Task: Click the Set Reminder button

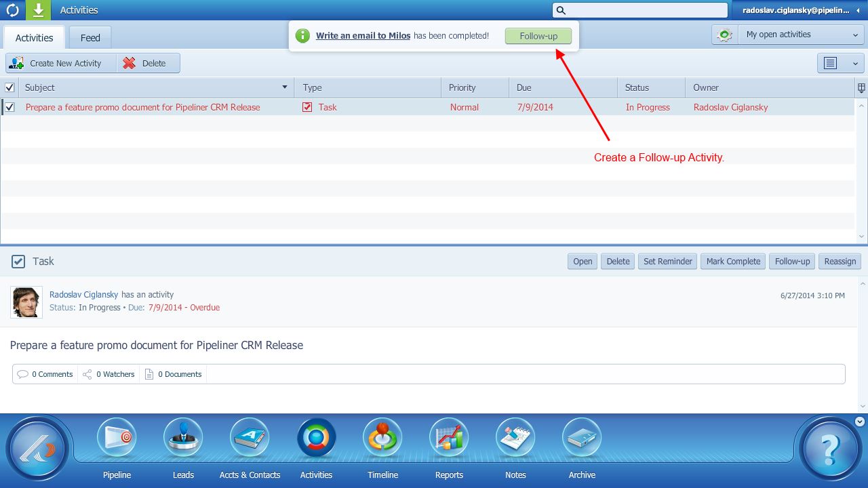Action: 668,262
